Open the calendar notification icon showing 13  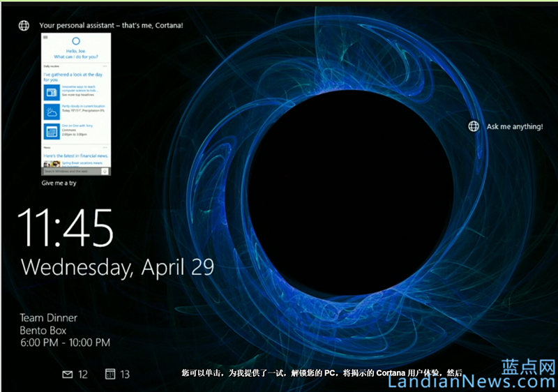110,373
